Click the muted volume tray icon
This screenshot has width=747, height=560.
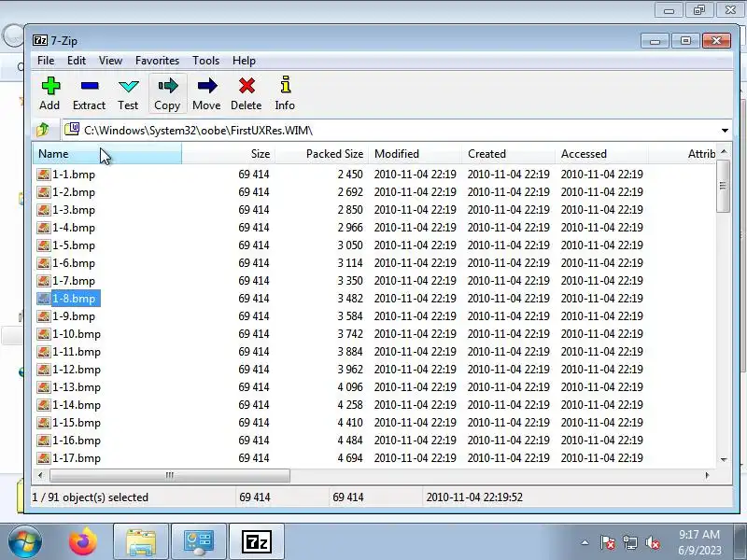[x=653, y=542]
